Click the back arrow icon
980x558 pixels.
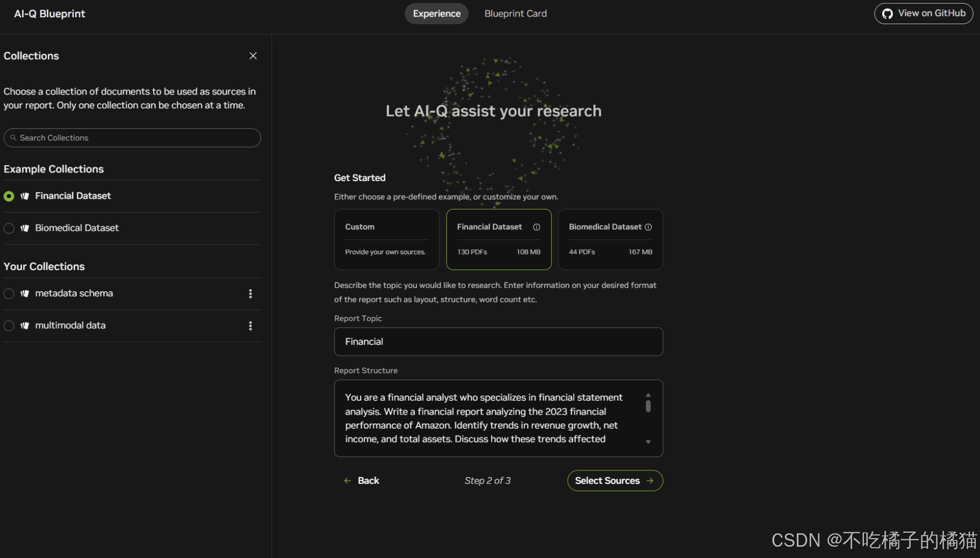click(x=348, y=481)
